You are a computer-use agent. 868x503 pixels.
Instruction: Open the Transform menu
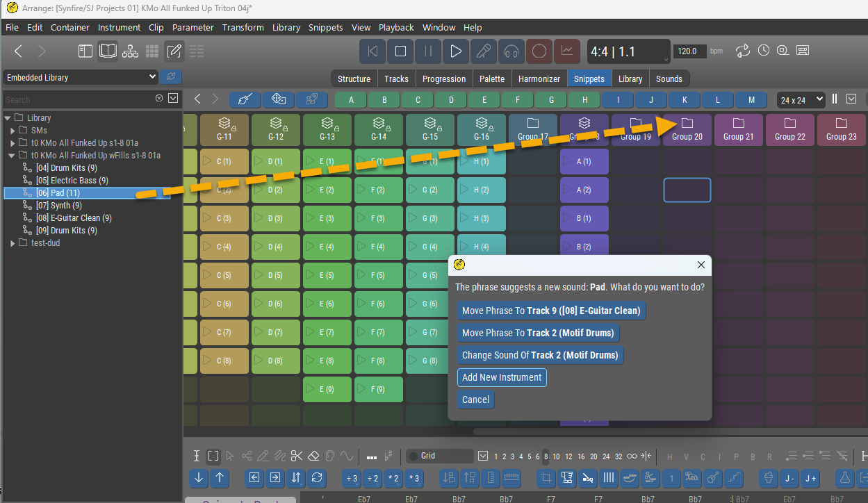[x=243, y=28]
